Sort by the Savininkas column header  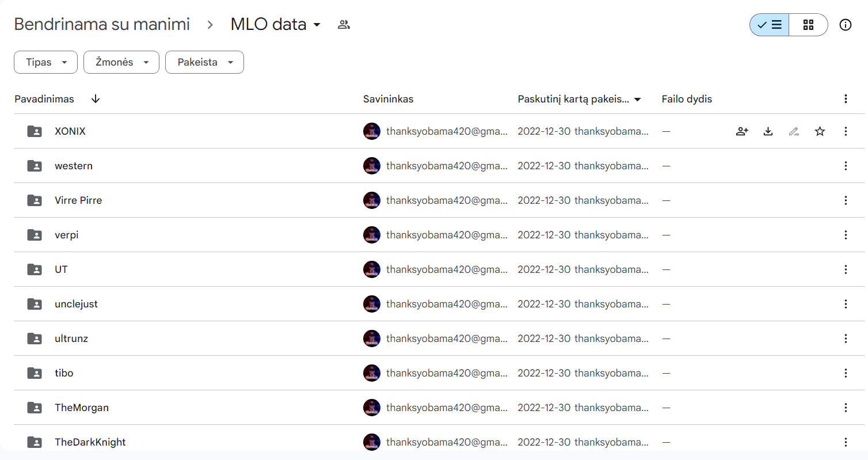tap(388, 99)
